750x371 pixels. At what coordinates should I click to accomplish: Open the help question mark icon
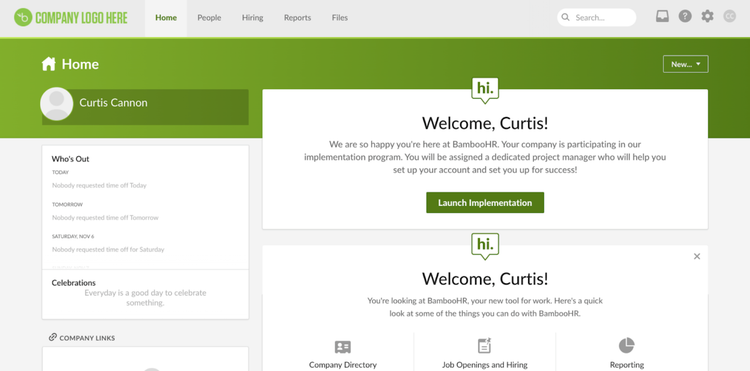(x=685, y=17)
